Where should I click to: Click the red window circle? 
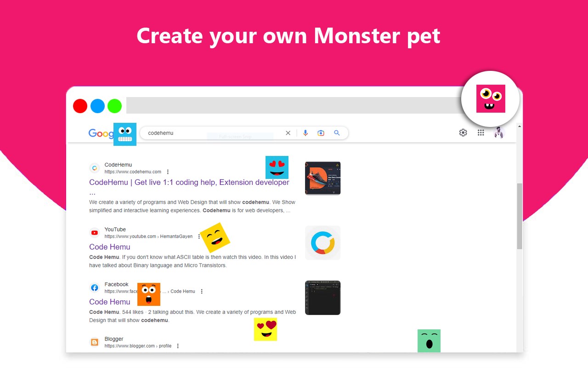80,106
